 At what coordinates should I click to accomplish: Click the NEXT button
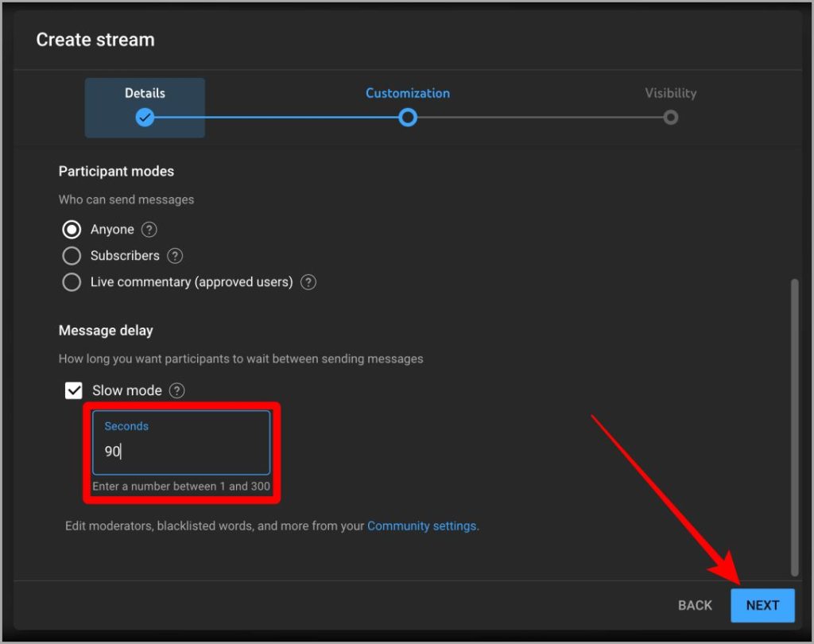[x=762, y=605]
